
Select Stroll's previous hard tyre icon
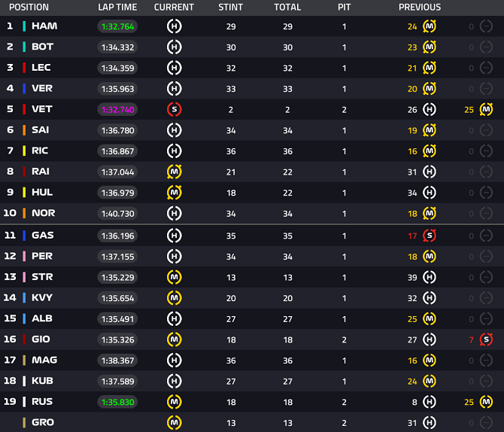pos(430,277)
